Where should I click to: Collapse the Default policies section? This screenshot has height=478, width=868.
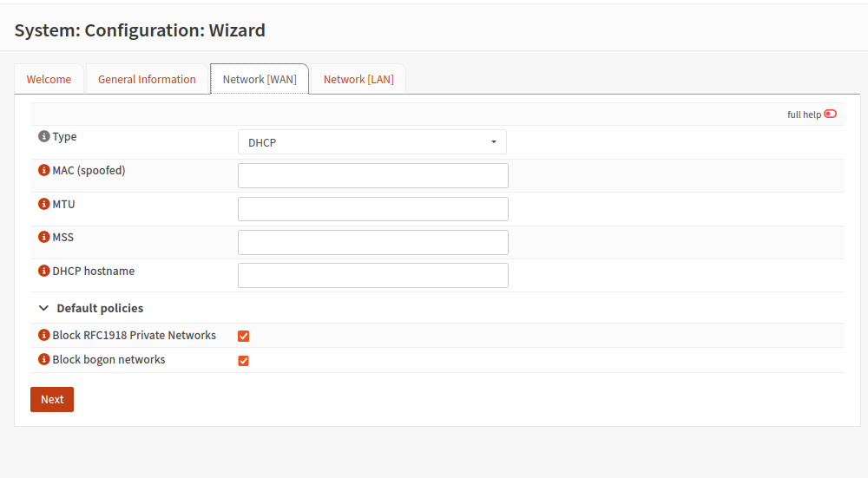click(x=44, y=308)
